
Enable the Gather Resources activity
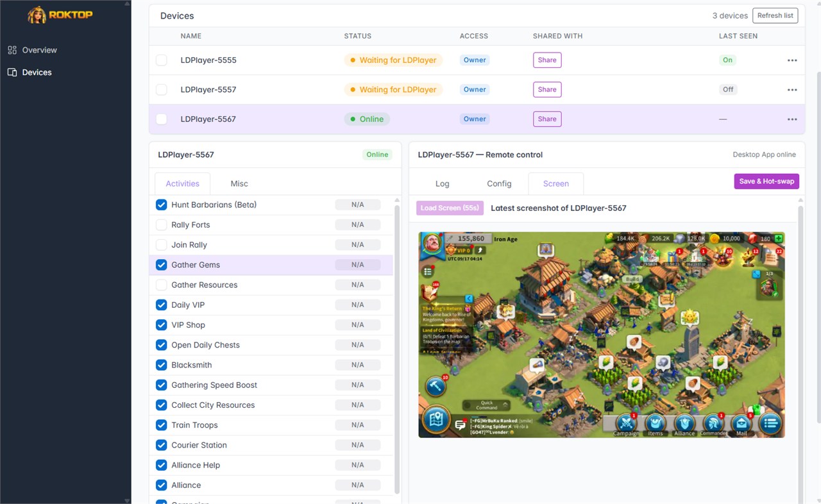coord(162,285)
